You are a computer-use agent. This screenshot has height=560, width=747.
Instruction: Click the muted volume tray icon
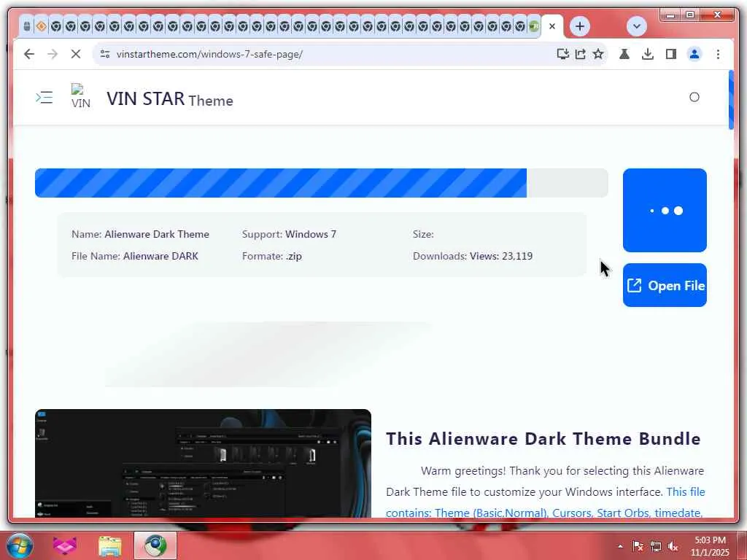[x=673, y=546]
